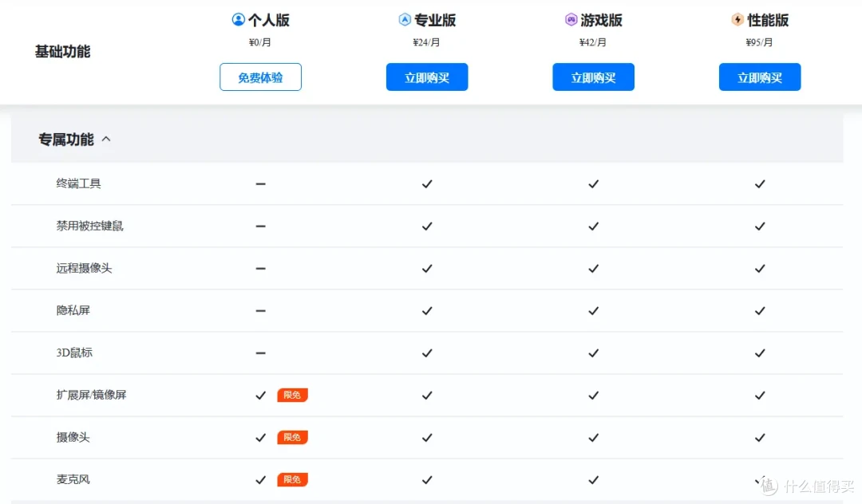Click the 专属功能 section heading
Image resolution: width=862 pixels, height=504 pixels.
66,140
